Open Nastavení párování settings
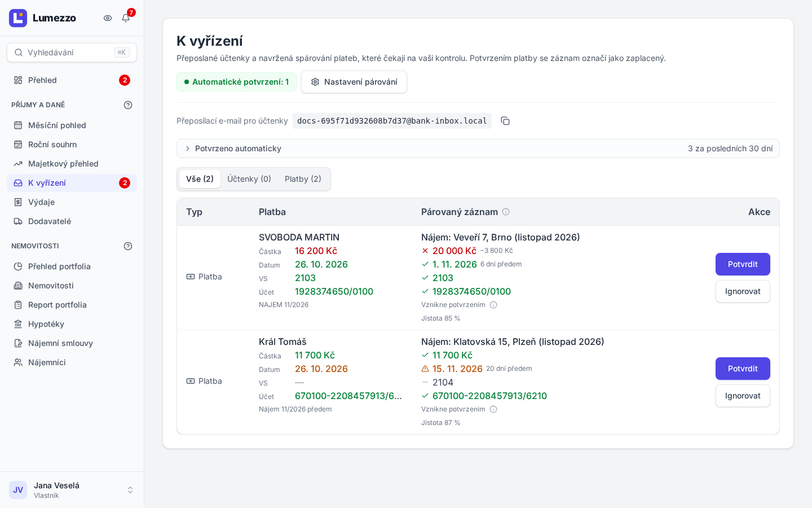 pyautogui.click(x=354, y=82)
